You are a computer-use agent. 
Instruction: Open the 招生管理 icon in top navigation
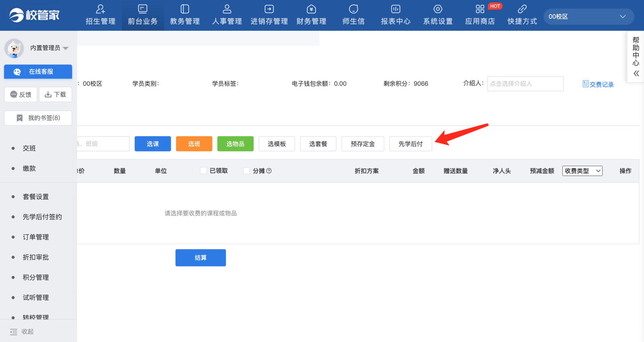point(101,9)
